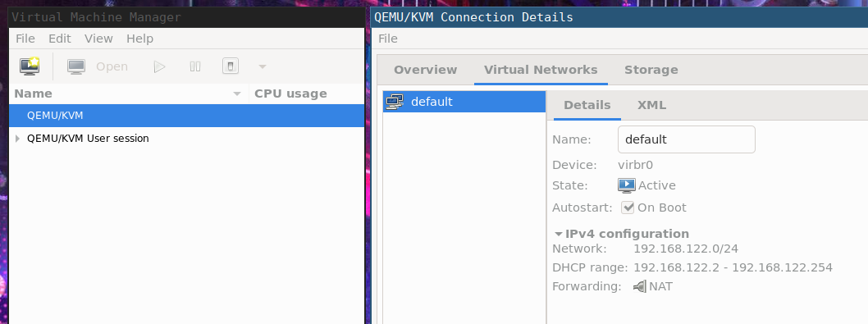Click the network Name input field
This screenshot has width=868, height=324.
(x=687, y=139)
